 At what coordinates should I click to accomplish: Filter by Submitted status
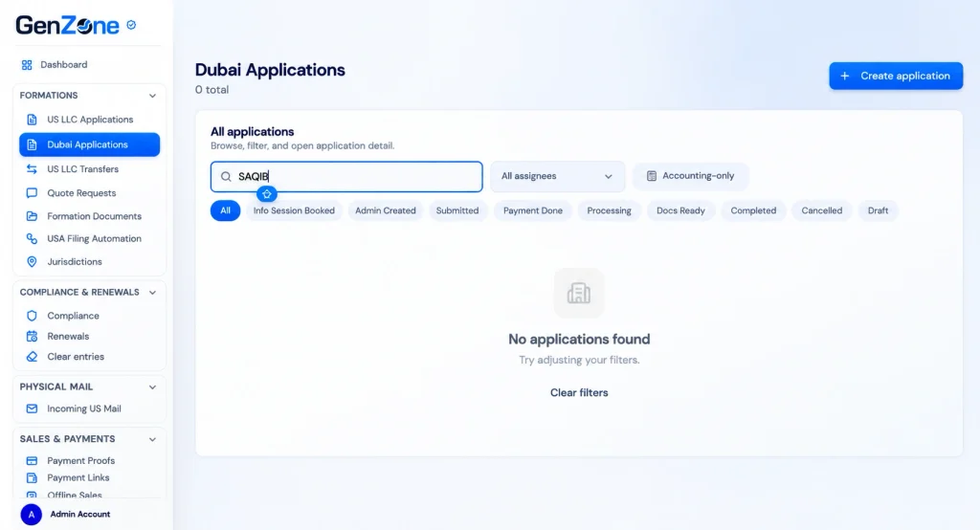click(x=457, y=210)
